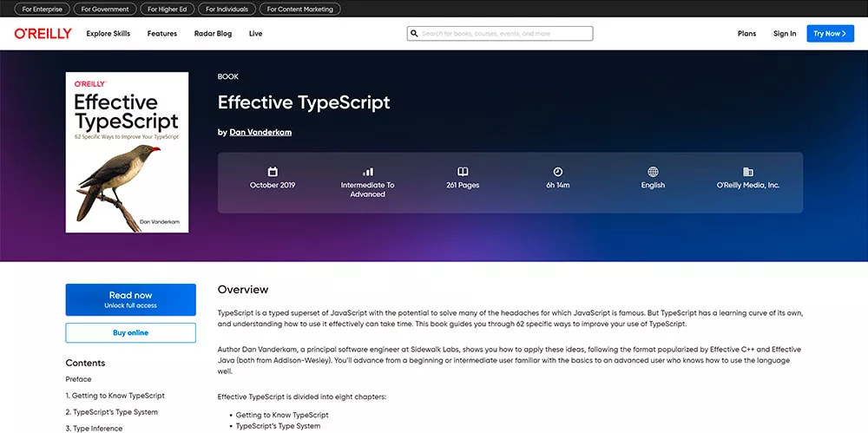The height and width of the screenshot is (433, 868).
Task: Click the search magnifier icon
Action: [414, 34]
